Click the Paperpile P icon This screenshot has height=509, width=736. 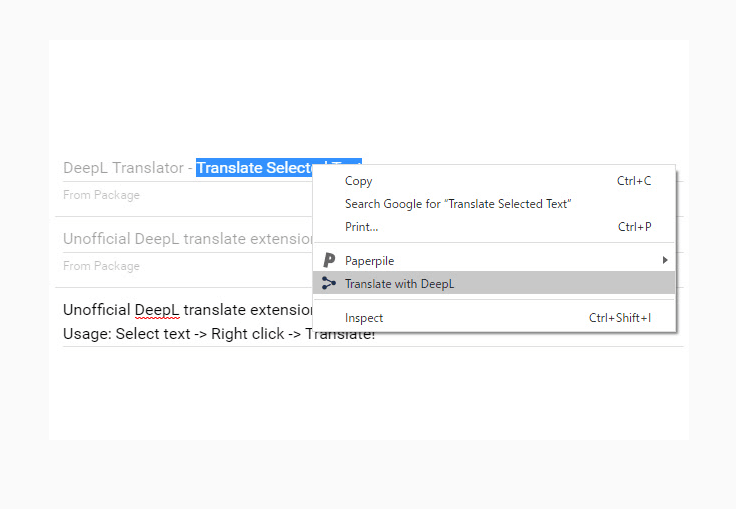click(329, 260)
